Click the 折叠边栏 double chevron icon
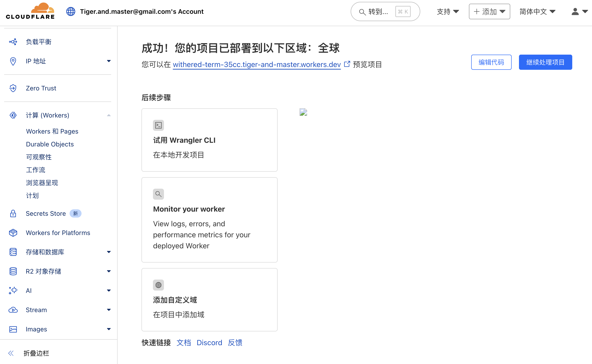592x364 pixels. pos(11,353)
